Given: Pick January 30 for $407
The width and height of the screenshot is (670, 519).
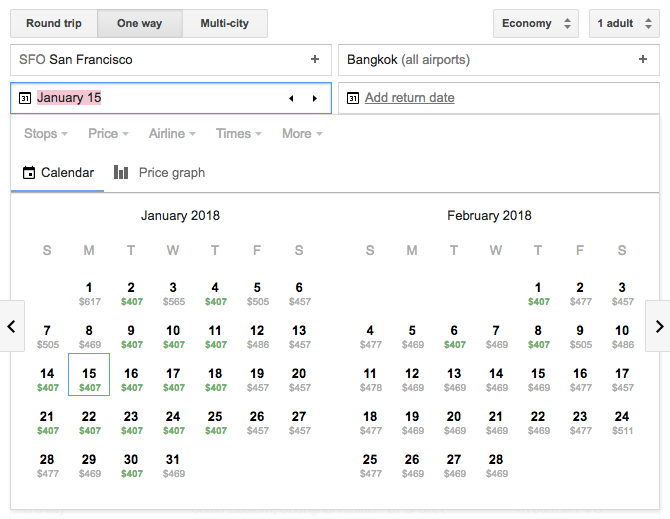Looking at the screenshot, I should point(131,464).
